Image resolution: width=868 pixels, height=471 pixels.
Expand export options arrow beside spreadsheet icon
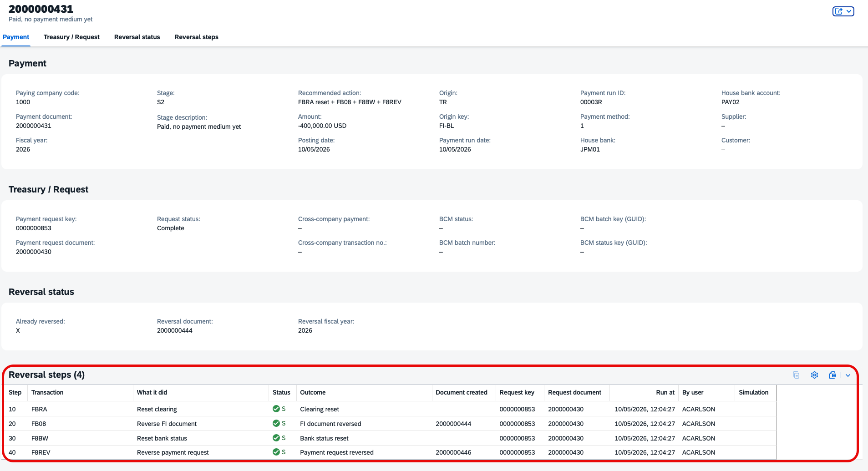848,375
